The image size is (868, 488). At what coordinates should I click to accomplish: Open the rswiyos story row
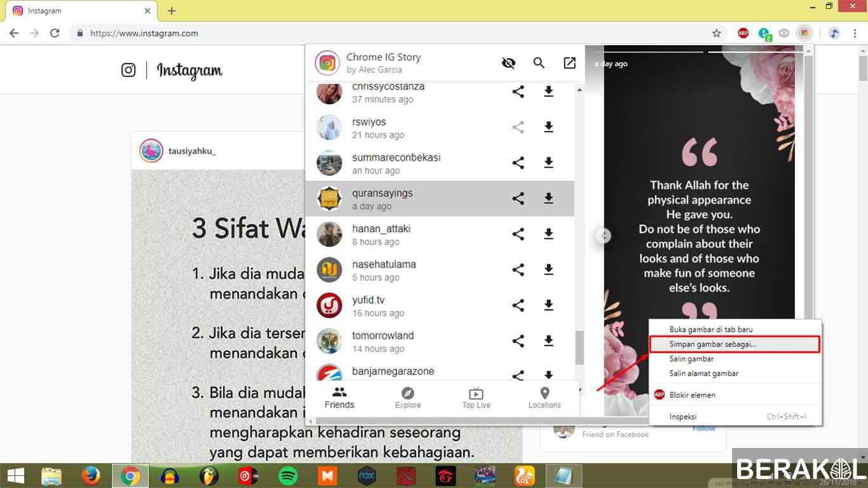coord(440,128)
